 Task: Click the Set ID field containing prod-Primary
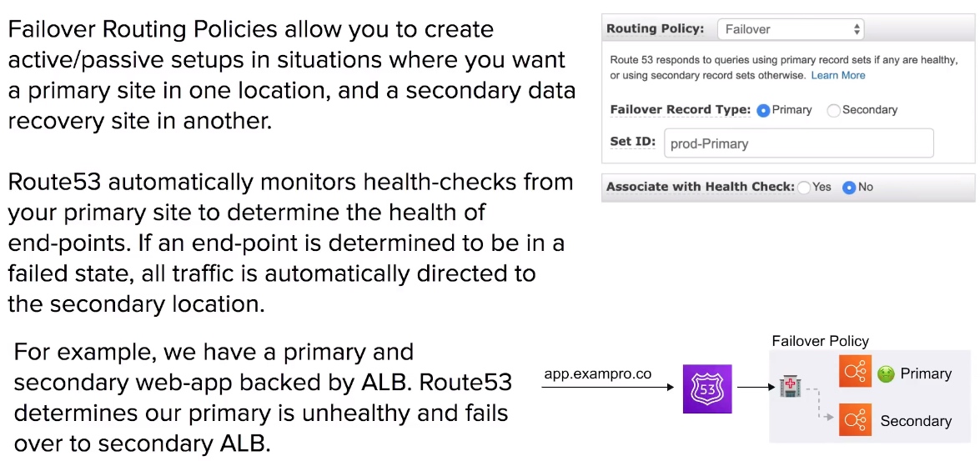click(x=799, y=143)
